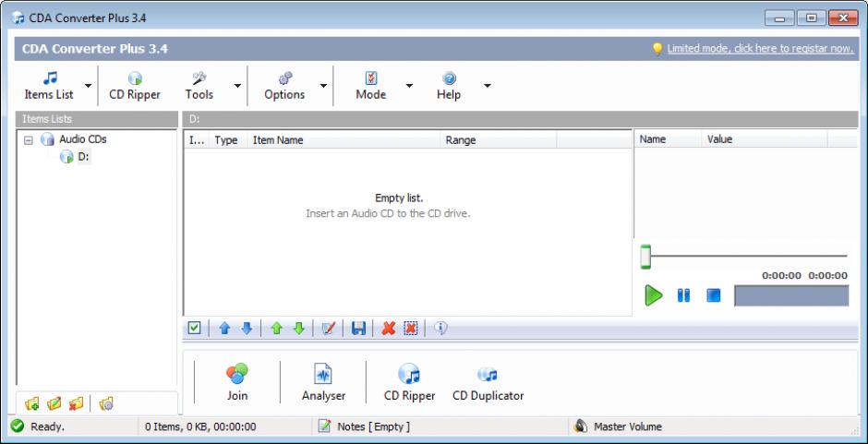
Task: Expand the Help dropdown arrow
Action: point(488,86)
